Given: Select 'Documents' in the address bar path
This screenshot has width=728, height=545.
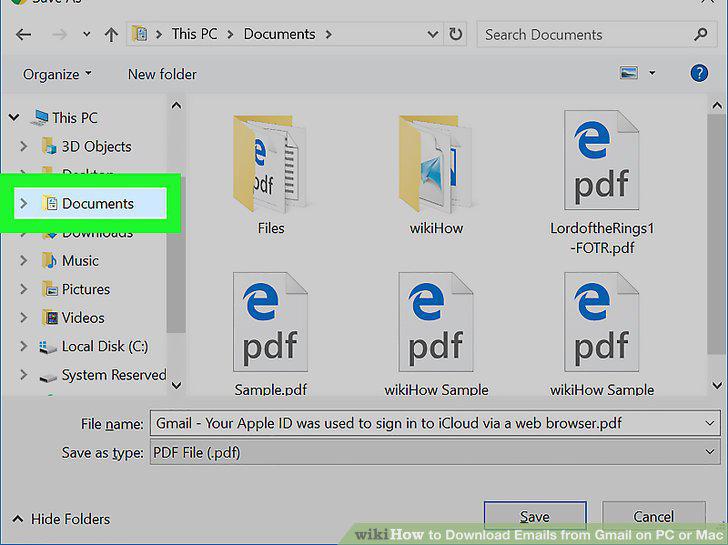Looking at the screenshot, I should 280,34.
